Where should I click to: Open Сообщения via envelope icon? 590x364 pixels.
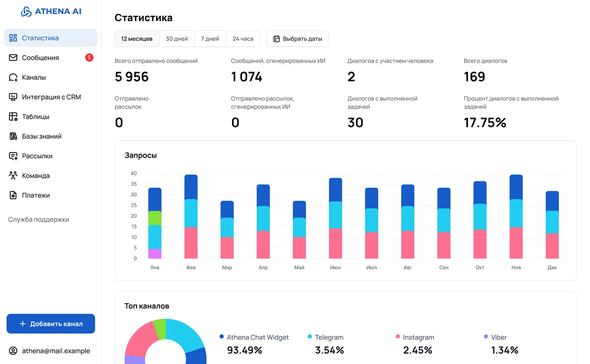pyautogui.click(x=13, y=58)
